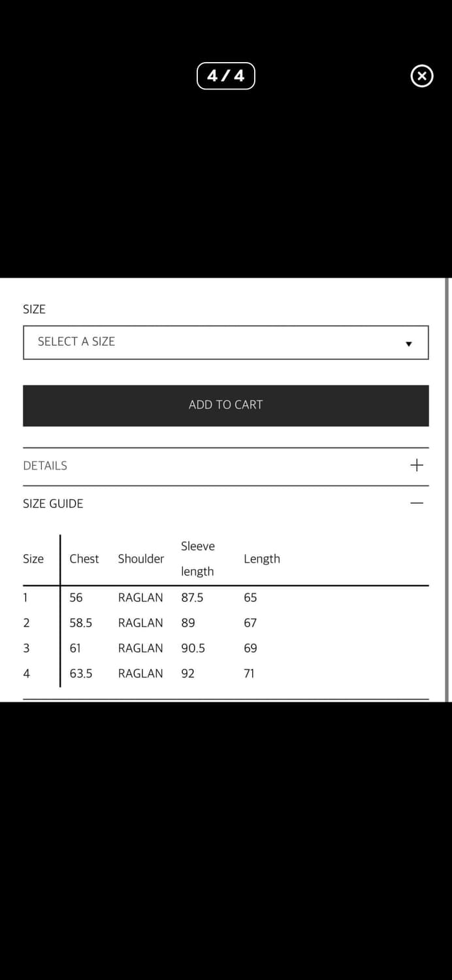The height and width of the screenshot is (980, 452).
Task: Click the Size column header in table
Action: [33, 559]
